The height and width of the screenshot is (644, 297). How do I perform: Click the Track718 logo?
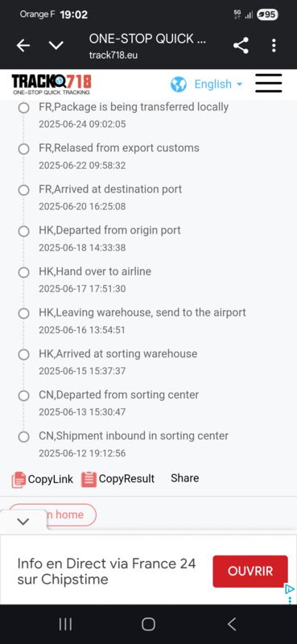52,85
